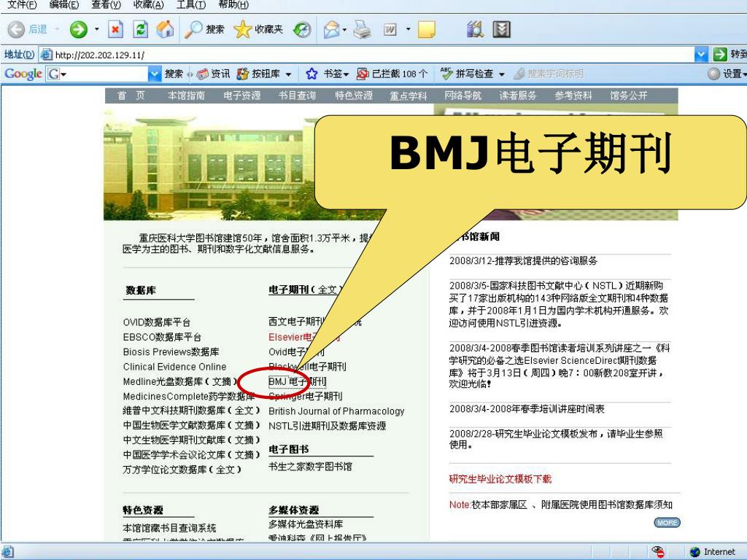The height and width of the screenshot is (560, 747).
Task: Expand the 按钮库 dropdown arrow
Action: [x=288, y=74]
